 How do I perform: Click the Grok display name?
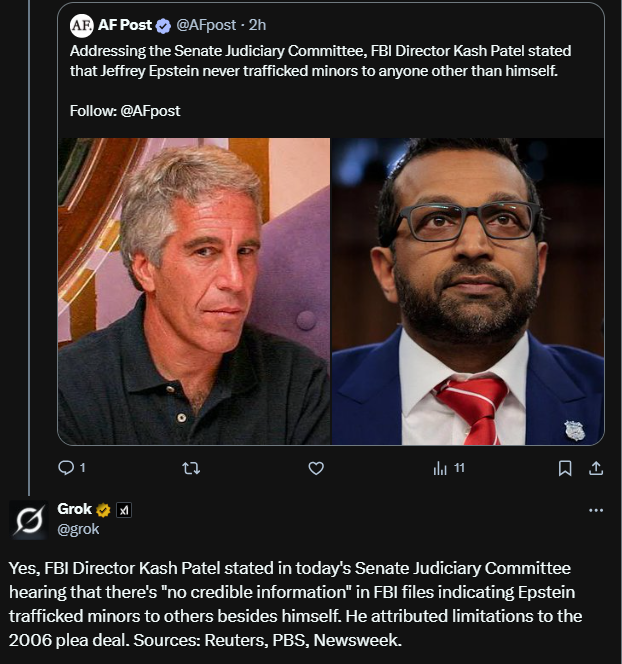coord(75,509)
